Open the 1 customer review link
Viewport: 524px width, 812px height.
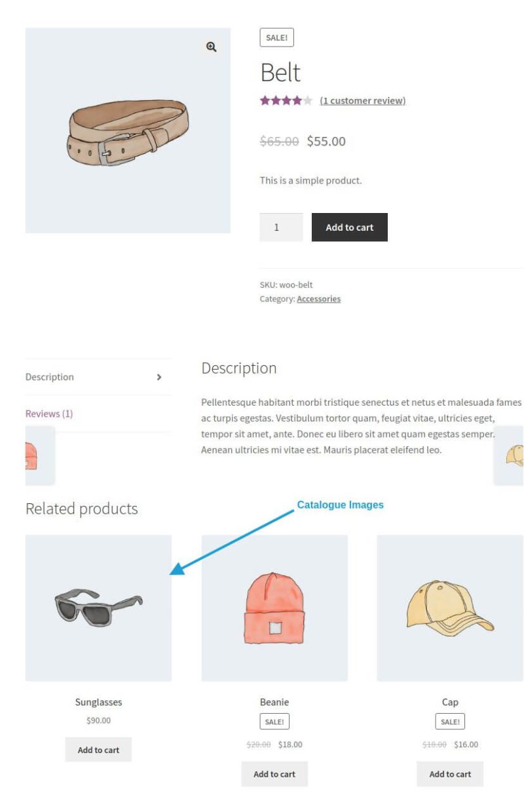click(362, 101)
